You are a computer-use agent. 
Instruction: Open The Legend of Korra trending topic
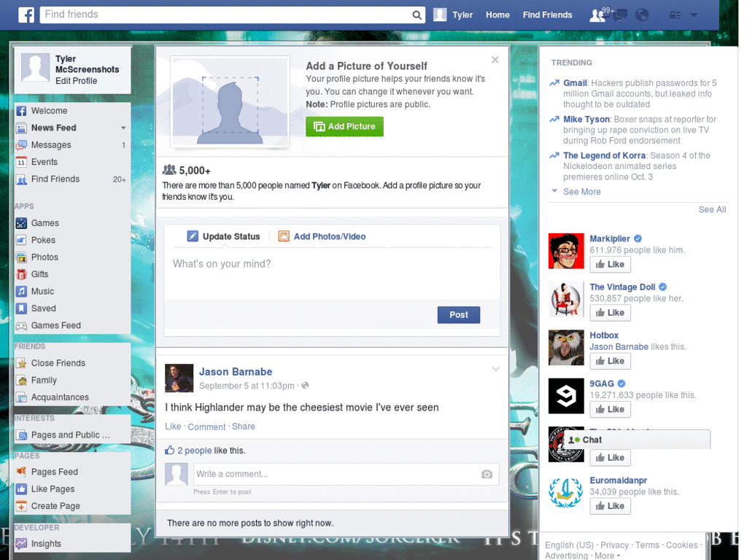point(604,155)
